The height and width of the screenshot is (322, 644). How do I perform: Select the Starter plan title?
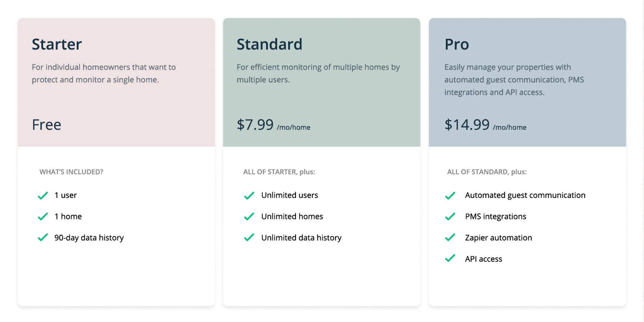pos(57,44)
